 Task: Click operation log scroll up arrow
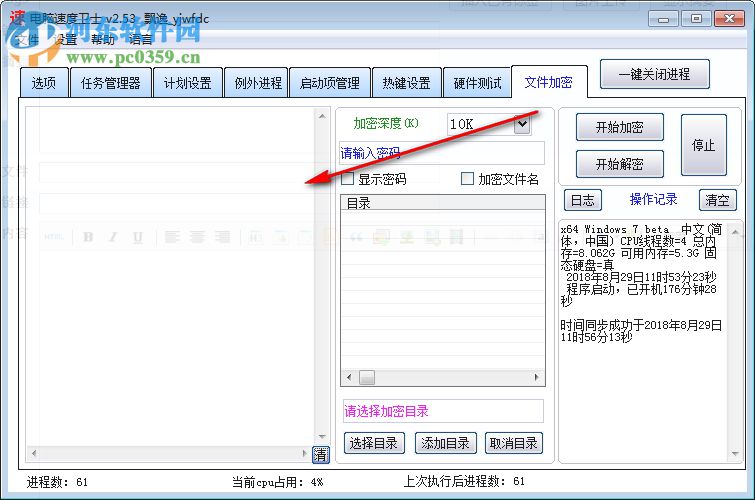click(735, 232)
